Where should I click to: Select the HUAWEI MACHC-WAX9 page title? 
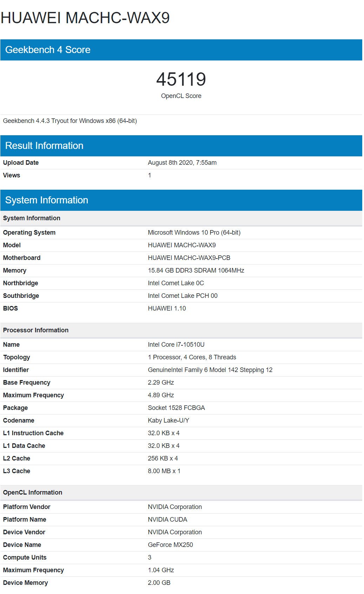click(85, 18)
